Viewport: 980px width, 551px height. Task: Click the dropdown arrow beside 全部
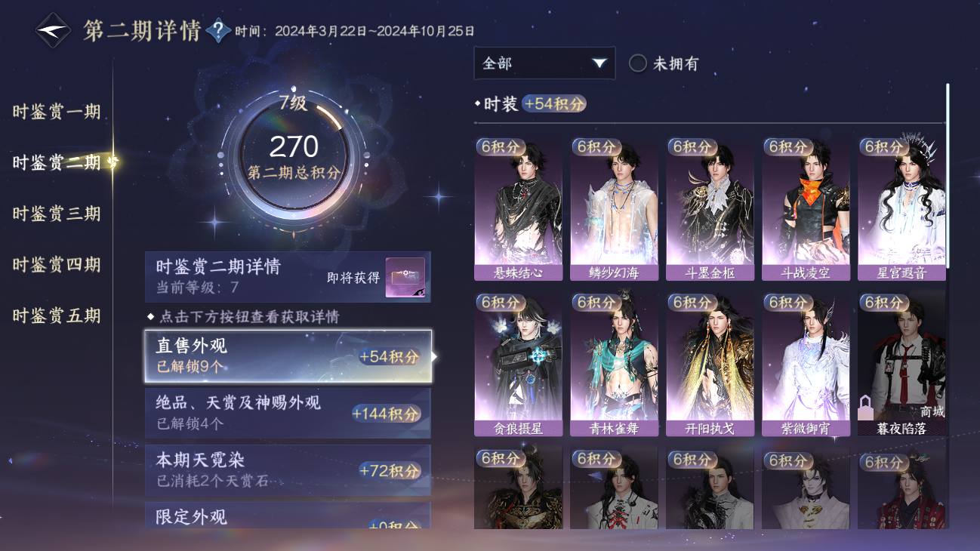click(x=599, y=63)
